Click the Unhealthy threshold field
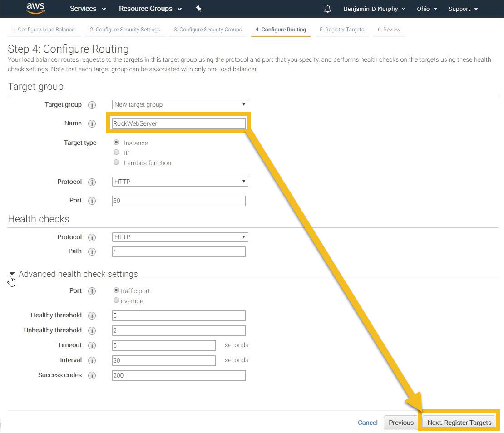The image size is (504, 433). pyautogui.click(x=179, y=331)
